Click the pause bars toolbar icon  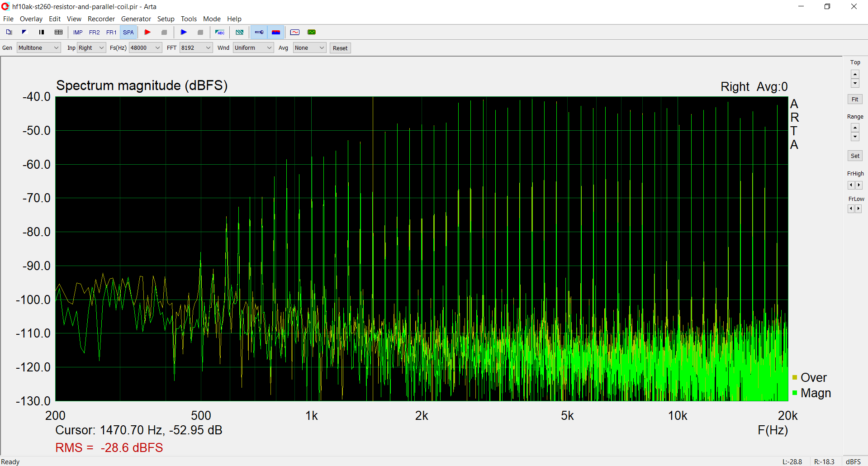tap(42, 32)
